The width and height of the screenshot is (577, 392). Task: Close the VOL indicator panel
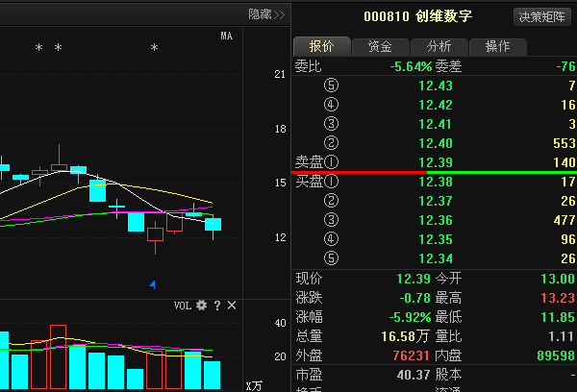(232, 306)
